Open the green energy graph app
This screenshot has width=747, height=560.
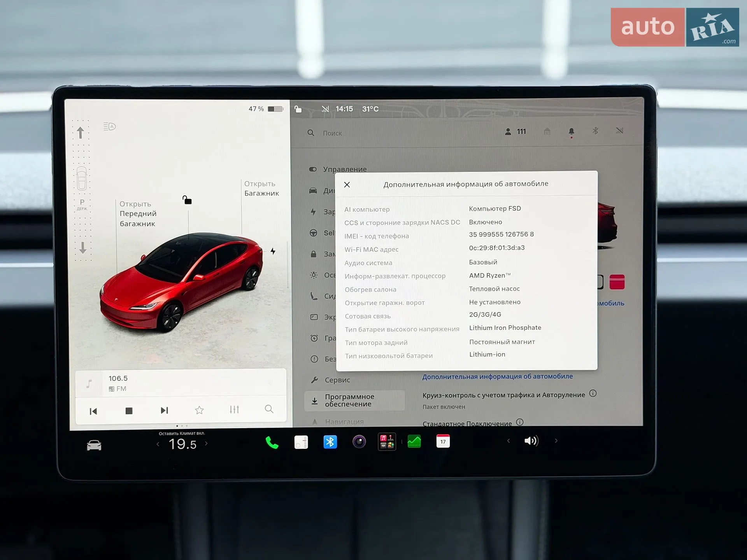click(414, 441)
